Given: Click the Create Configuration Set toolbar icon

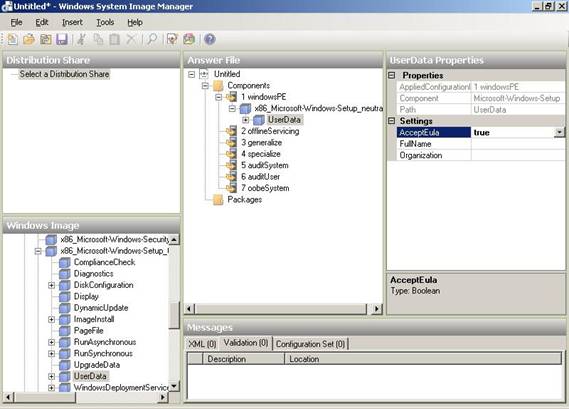Looking at the screenshot, I should point(189,39).
